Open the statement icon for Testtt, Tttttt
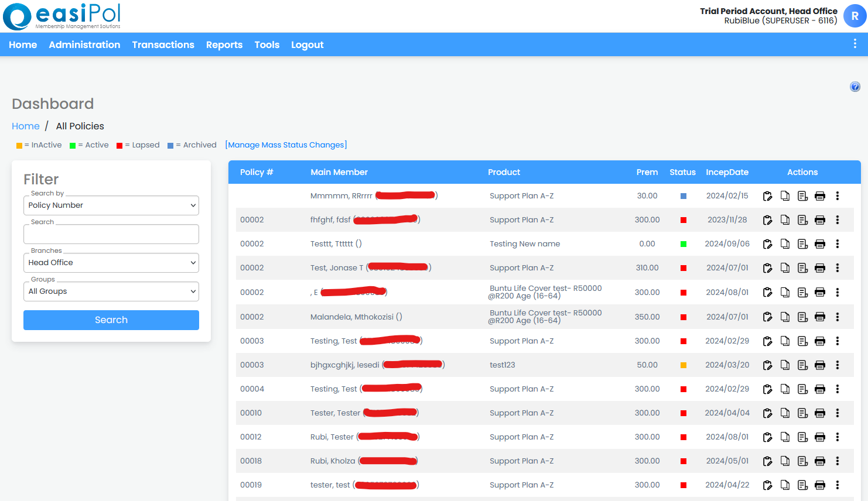The width and height of the screenshot is (868, 501). [x=802, y=244]
